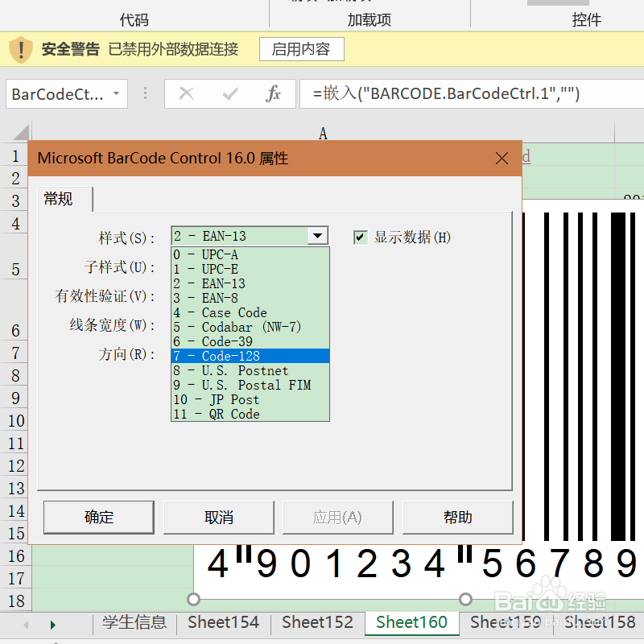Click the 子样式(U) label
Viewport: 644px width, 644px height.
coord(119,267)
